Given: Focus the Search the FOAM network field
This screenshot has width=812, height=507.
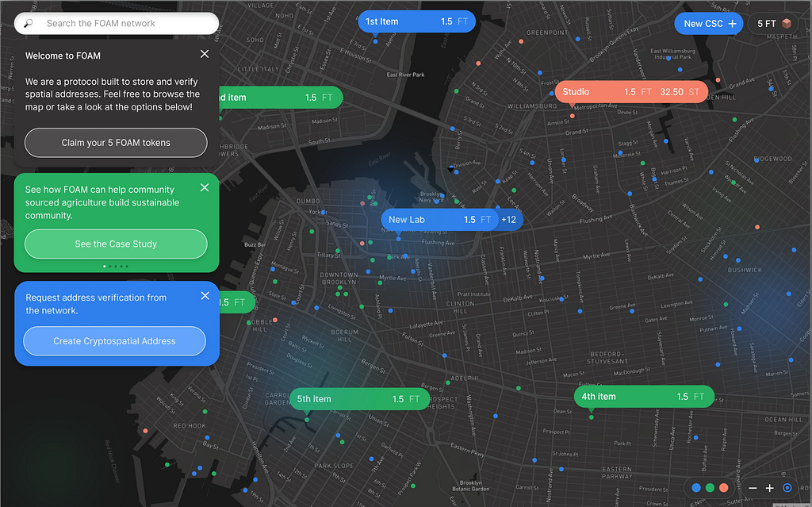Looking at the screenshot, I should click(117, 23).
